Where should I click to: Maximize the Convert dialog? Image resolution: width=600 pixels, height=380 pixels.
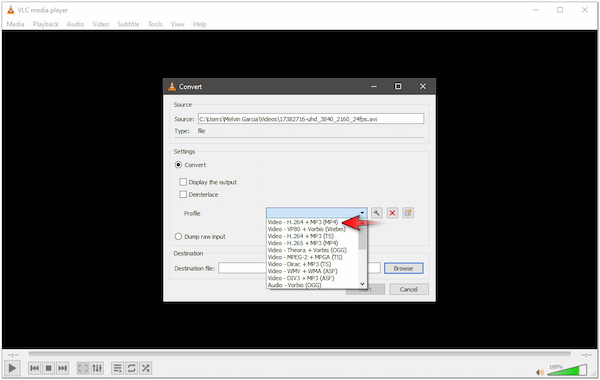click(398, 86)
